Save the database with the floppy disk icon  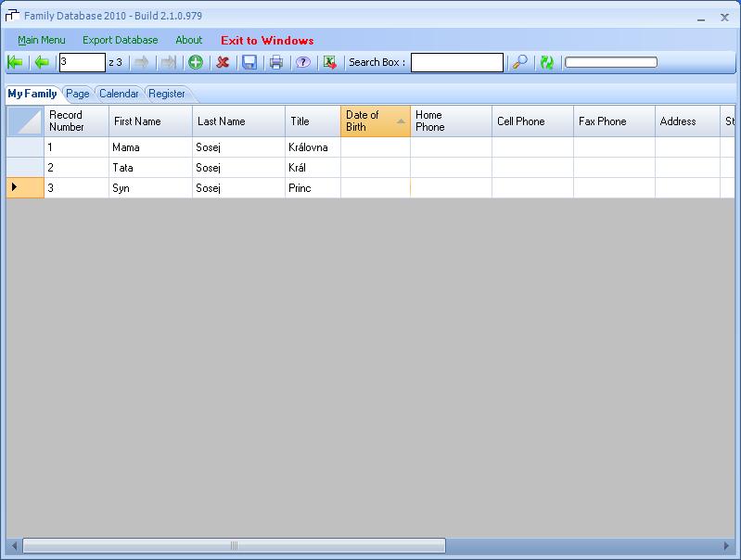[249, 62]
